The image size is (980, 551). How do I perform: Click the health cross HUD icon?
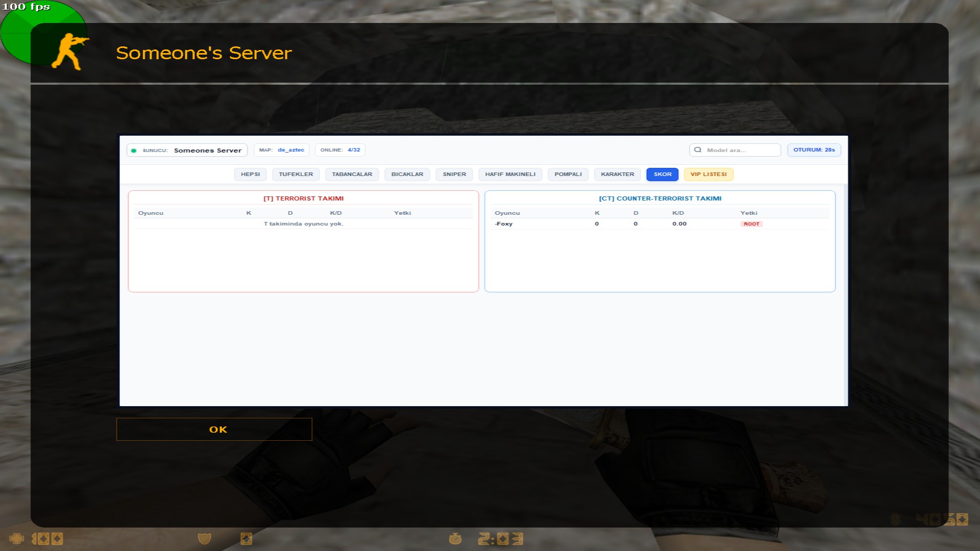[17, 539]
